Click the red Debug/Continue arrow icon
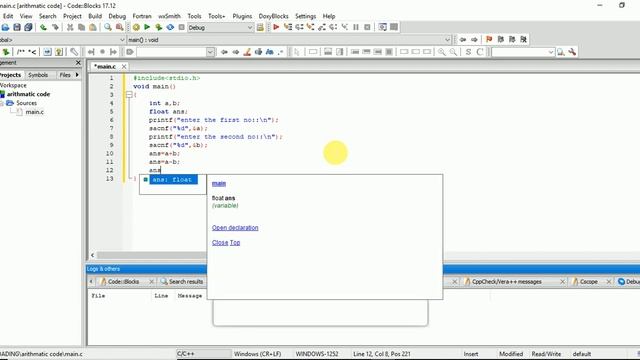This screenshot has width=640, height=360. click(276, 27)
